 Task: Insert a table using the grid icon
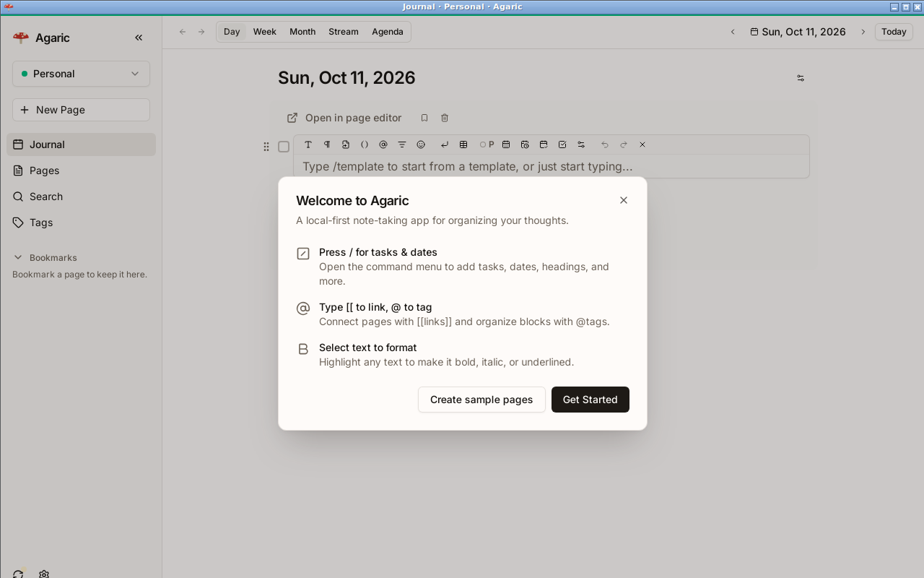[x=463, y=144]
